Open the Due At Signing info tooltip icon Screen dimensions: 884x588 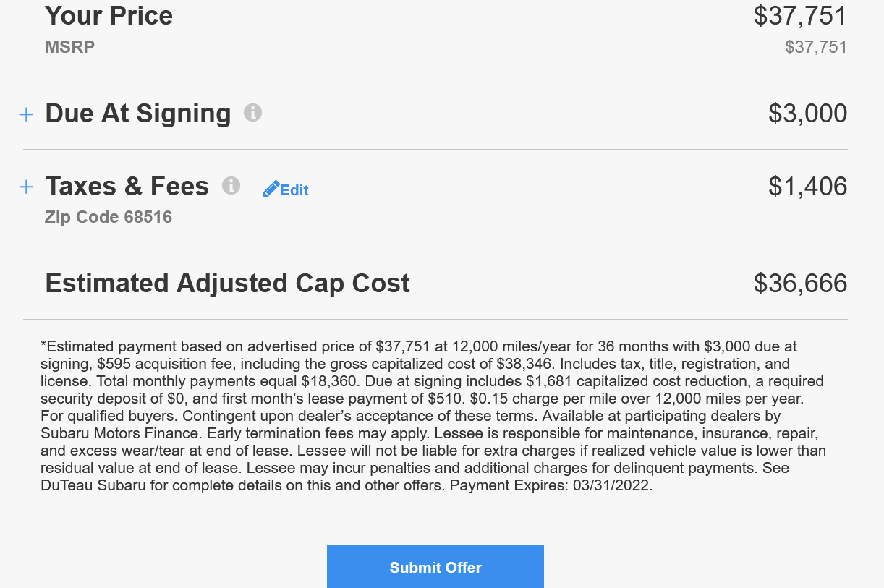click(252, 112)
